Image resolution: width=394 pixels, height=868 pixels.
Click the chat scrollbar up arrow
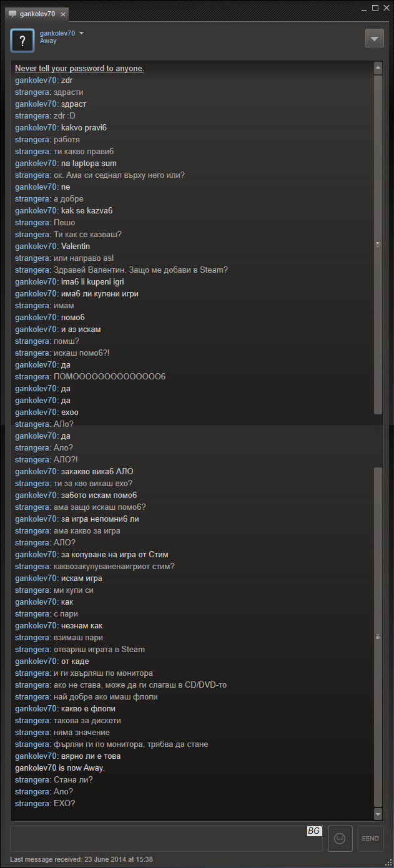(x=378, y=67)
